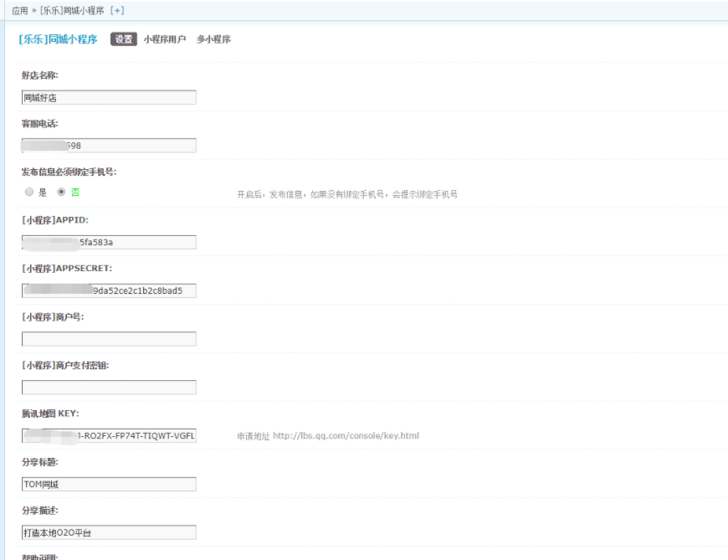
Task: Click the [小程序]APPID input field
Action: click(x=109, y=243)
